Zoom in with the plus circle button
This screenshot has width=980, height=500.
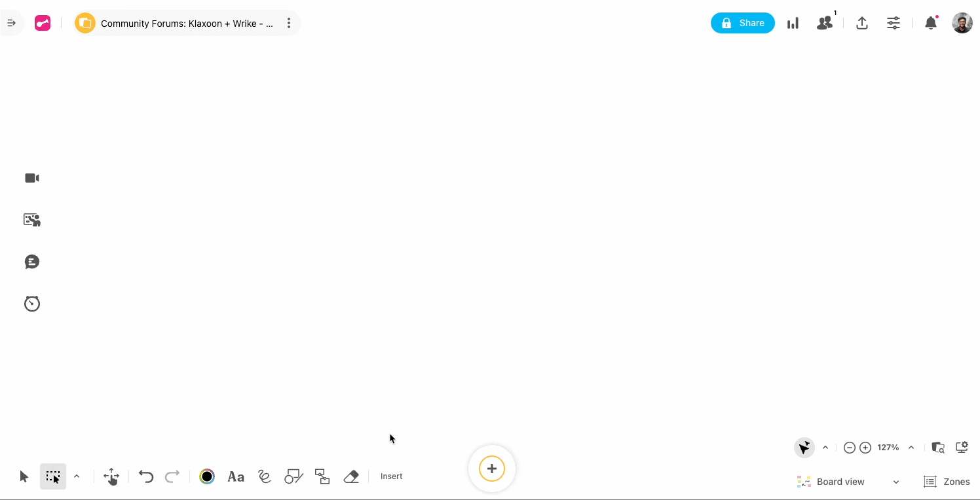[x=865, y=448]
